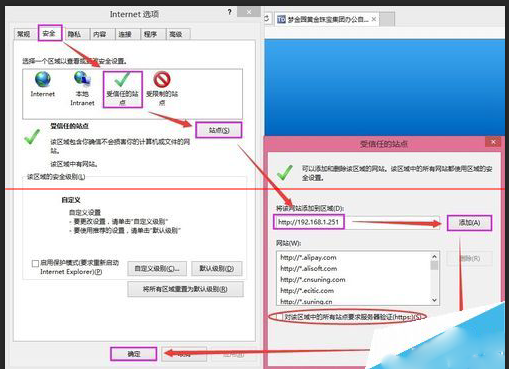Switch to the 程序 tab
The width and height of the screenshot is (509, 369).
pyautogui.click(x=150, y=34)
